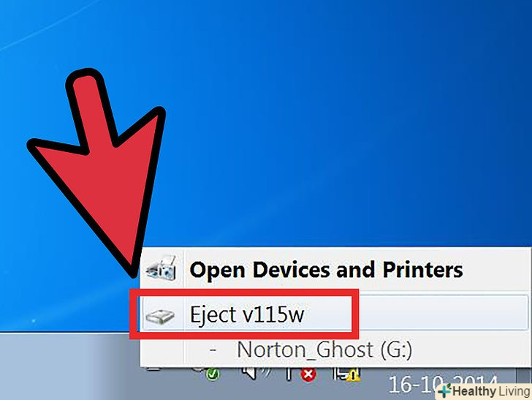Click the printer and camera devices icon
The width and height of the screenshot is (532, 400).
coord(161,268)
